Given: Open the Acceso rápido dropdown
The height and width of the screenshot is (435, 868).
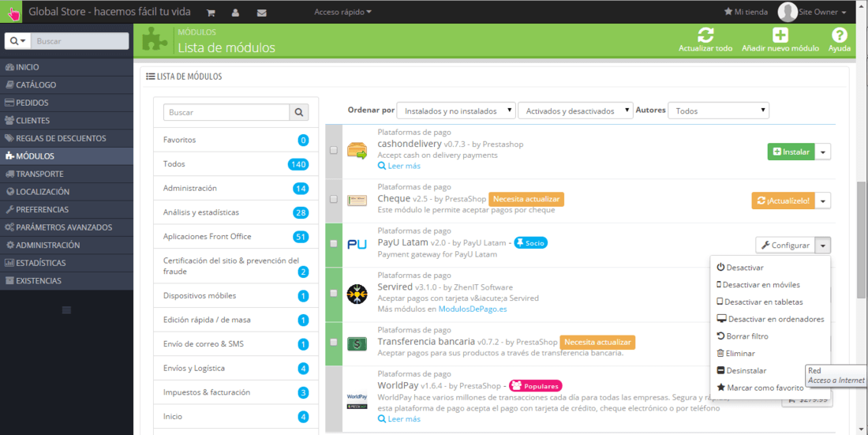Looking at the screenshot, I should click(x=342, y=12).
